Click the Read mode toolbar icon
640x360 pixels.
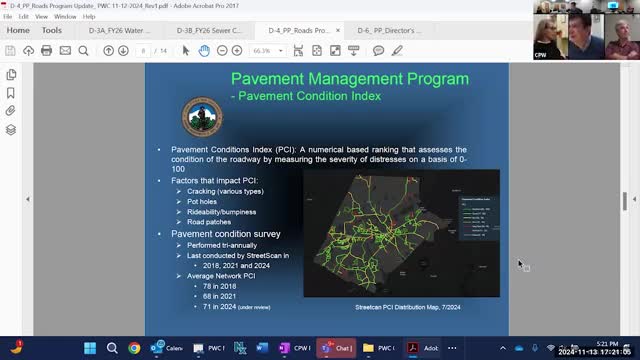click(353, 51)
